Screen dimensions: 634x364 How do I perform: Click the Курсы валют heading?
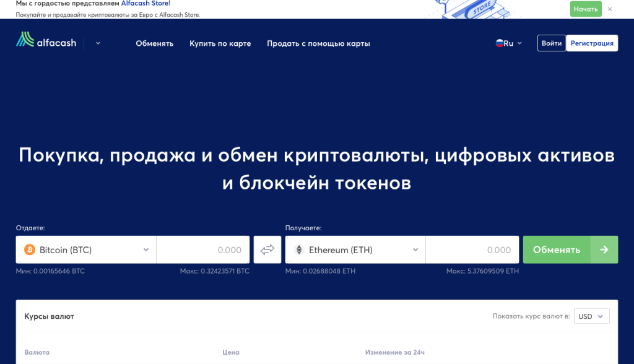[49, 316]
